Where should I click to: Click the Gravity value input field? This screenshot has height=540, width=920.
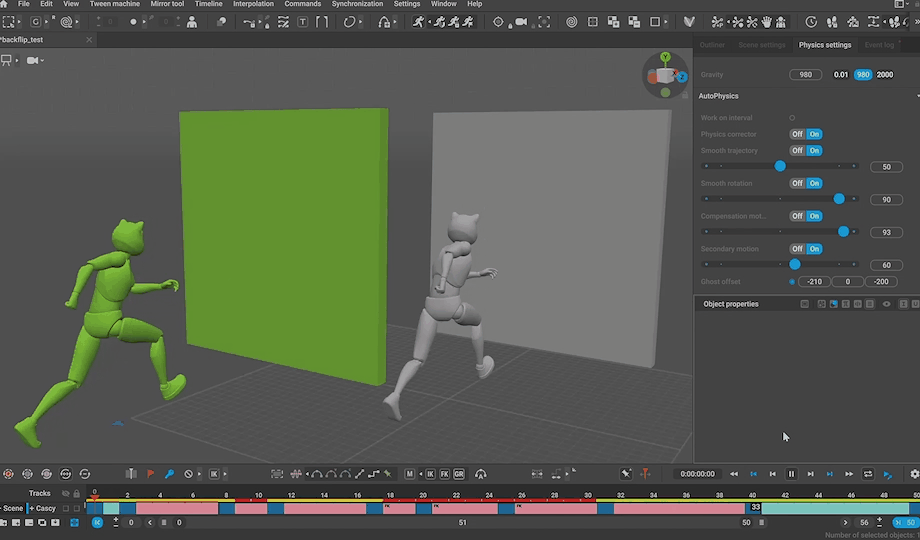pyautogui.click(x=805, y=75)
